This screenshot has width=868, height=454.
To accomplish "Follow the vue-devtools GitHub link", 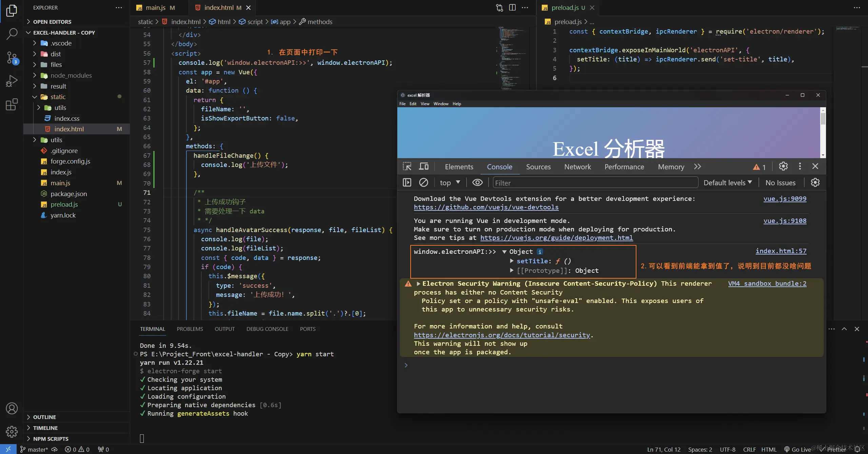I will tap(486, 207).
